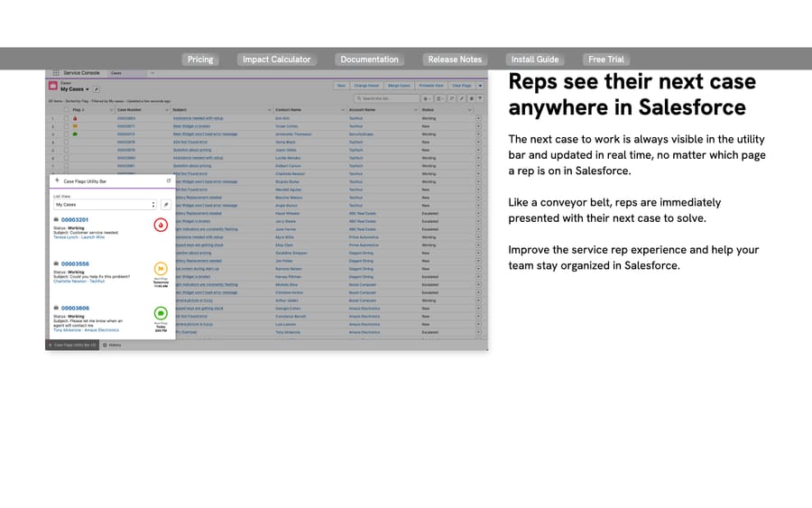Check the row 3 case checkbox
This screenshot has width=812, height=508.
point(66,134)
